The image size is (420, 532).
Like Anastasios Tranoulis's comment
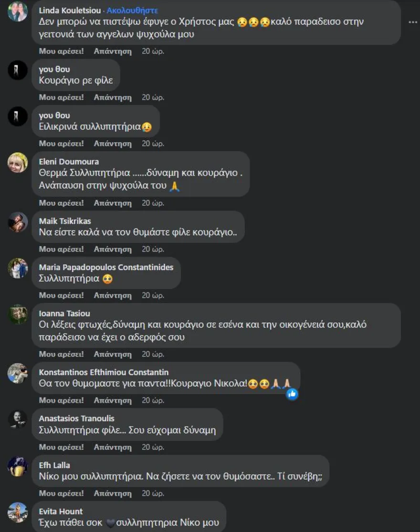[x=61, y=447]
